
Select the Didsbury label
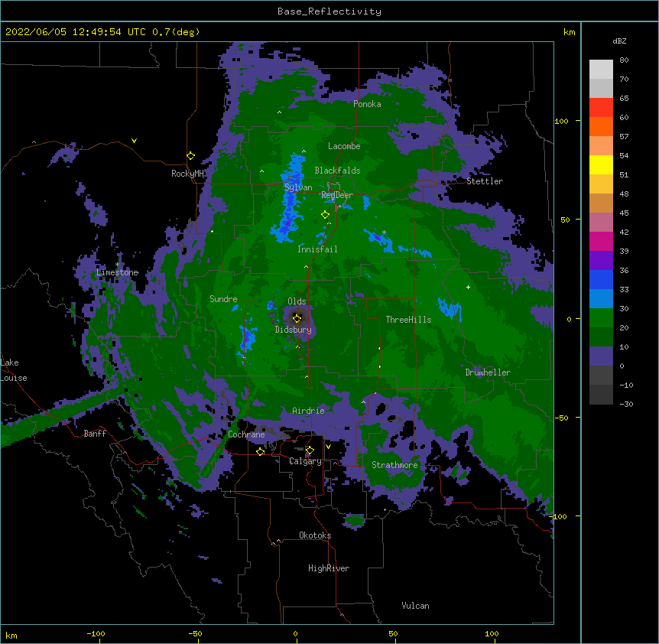point(294,330)
